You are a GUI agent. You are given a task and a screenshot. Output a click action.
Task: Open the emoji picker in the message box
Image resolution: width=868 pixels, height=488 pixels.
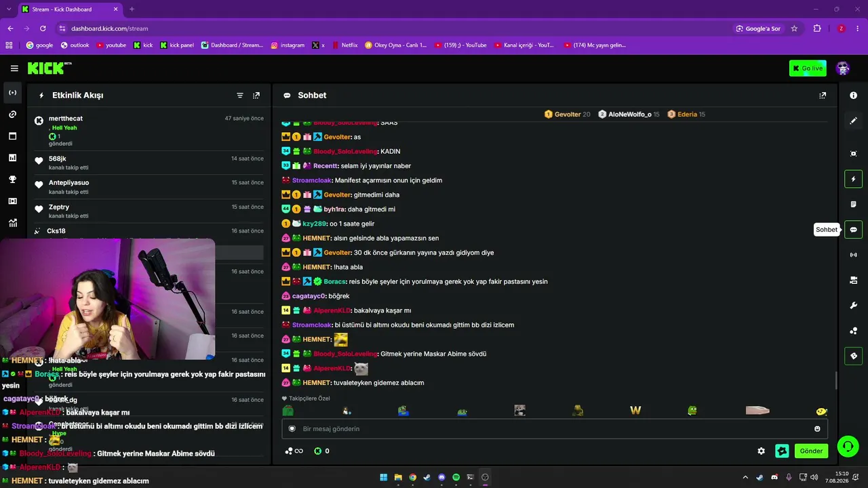817,429
